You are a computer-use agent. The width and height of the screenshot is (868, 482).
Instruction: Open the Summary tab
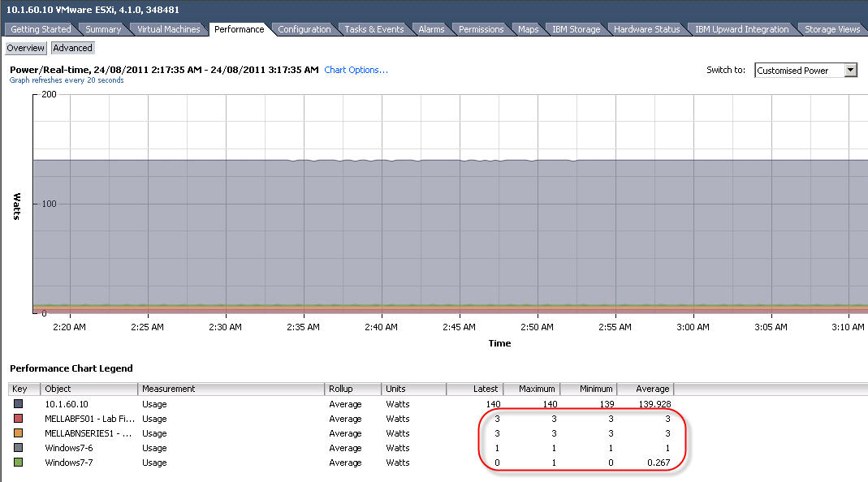tap(103, 29)
